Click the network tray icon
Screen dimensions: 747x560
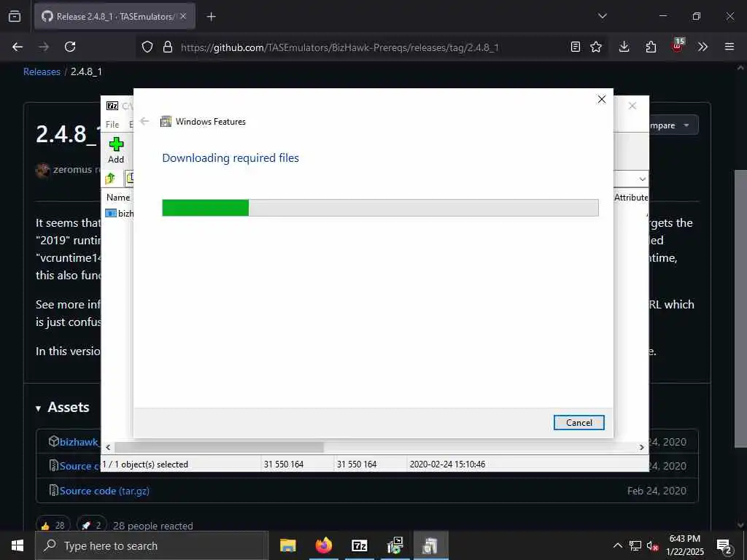tap(635, 545)
